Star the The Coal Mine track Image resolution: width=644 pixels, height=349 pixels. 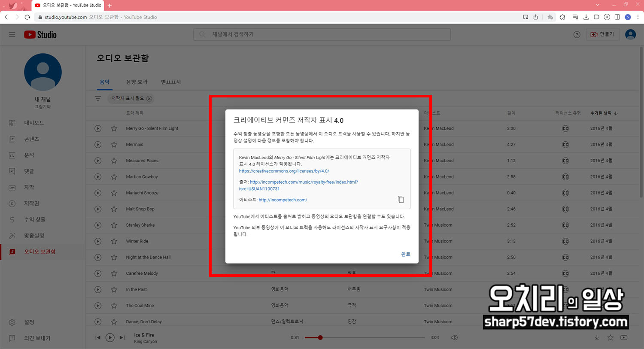(114, 306)
